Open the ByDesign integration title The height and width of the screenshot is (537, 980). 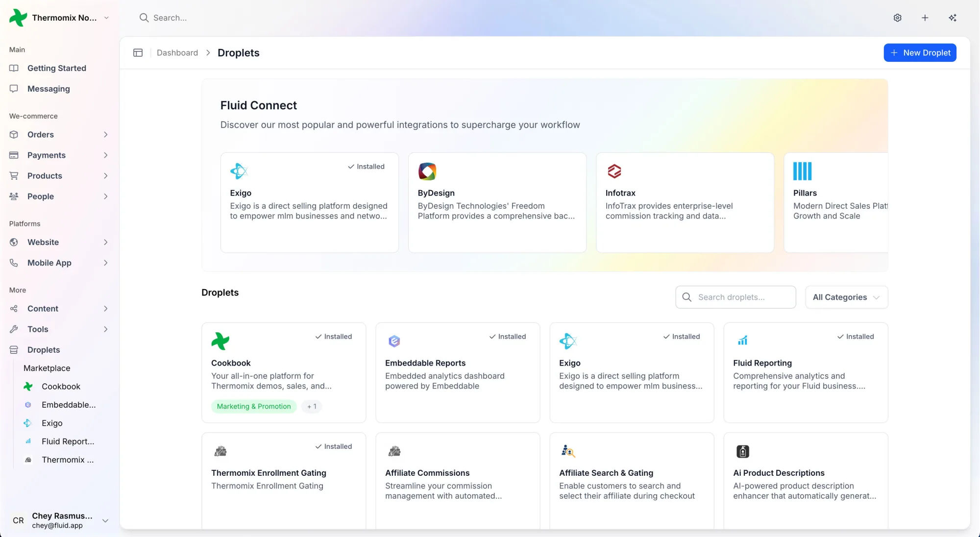tap(436, 193)
